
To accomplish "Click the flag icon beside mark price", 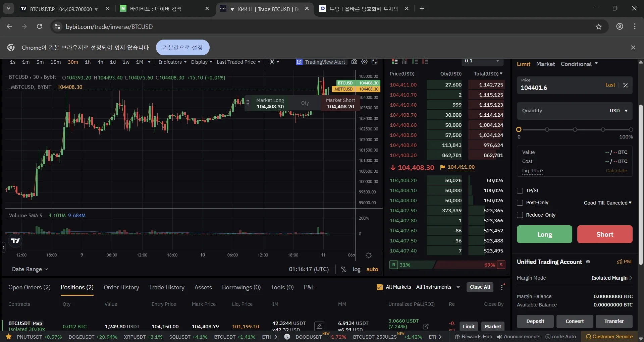I will [442, 167].
